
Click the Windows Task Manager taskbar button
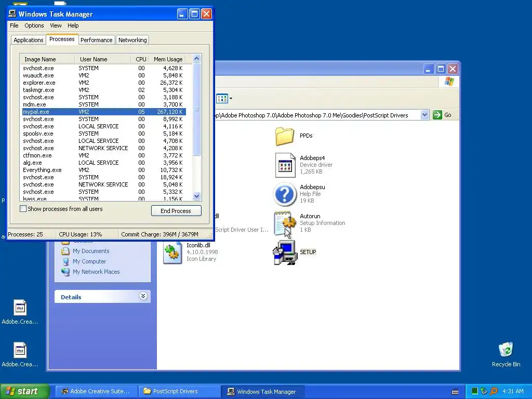262,391
